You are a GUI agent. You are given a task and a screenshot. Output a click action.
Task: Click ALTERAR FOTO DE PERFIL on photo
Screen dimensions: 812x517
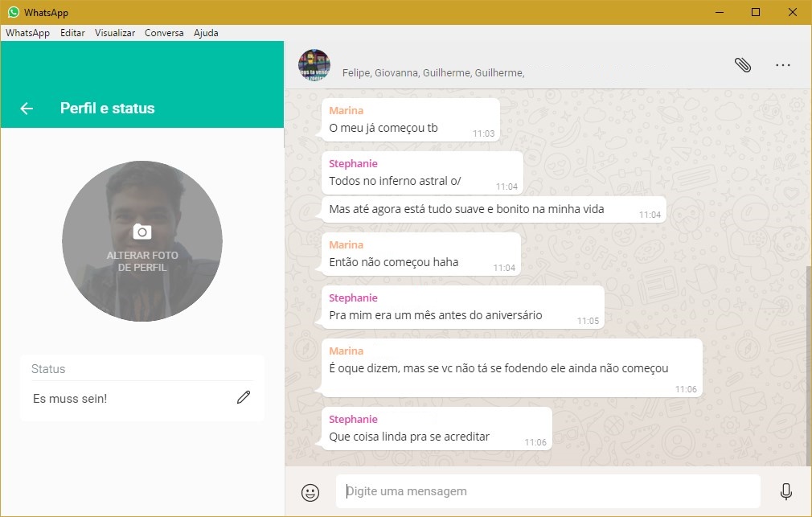(142, 261)
